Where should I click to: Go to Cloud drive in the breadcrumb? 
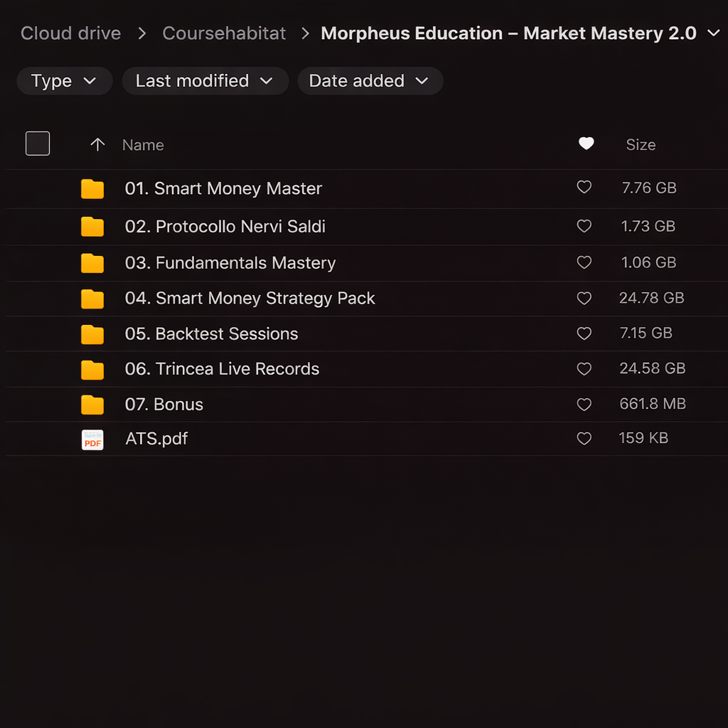click(70, 33)
